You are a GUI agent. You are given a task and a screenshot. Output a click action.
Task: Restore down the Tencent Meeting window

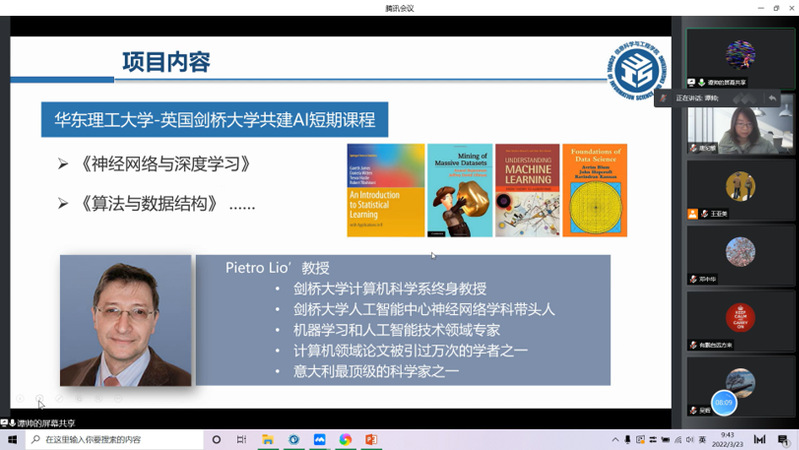pyautogui.click(x=775, y=7)
